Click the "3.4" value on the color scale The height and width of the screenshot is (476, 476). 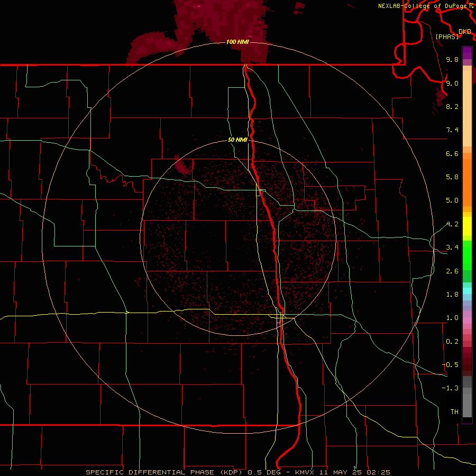pos(452,248)
